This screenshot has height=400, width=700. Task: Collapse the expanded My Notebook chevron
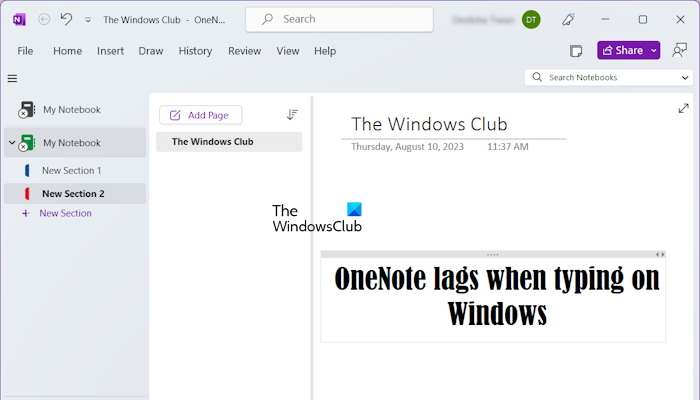tap(12, 143)
